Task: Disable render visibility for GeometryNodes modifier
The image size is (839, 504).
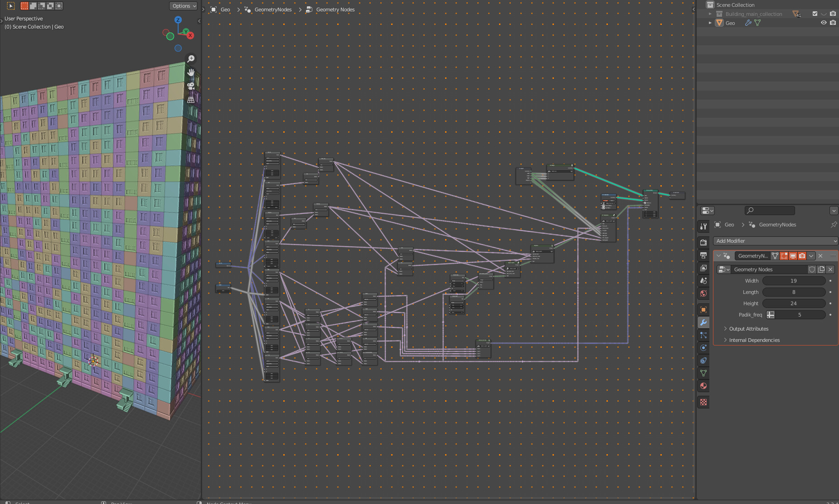Action: [x=802, y=256]
